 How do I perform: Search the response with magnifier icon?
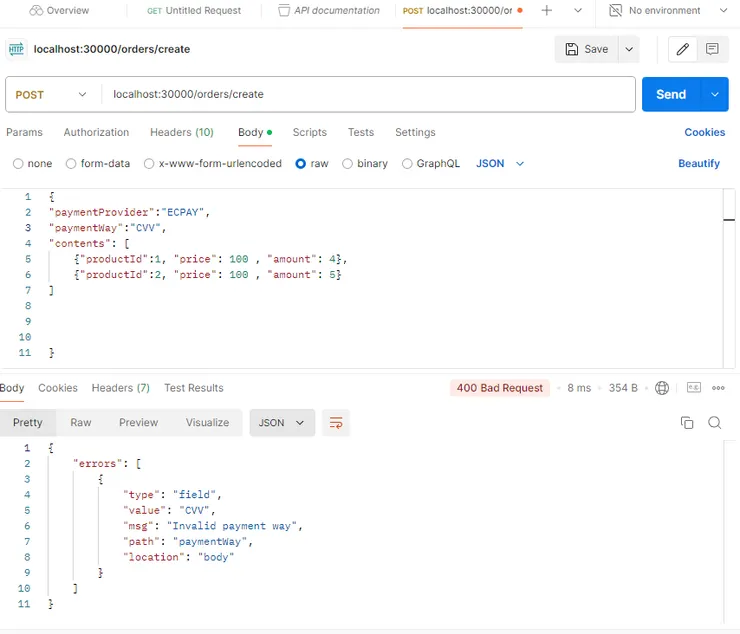coord(715,423)
